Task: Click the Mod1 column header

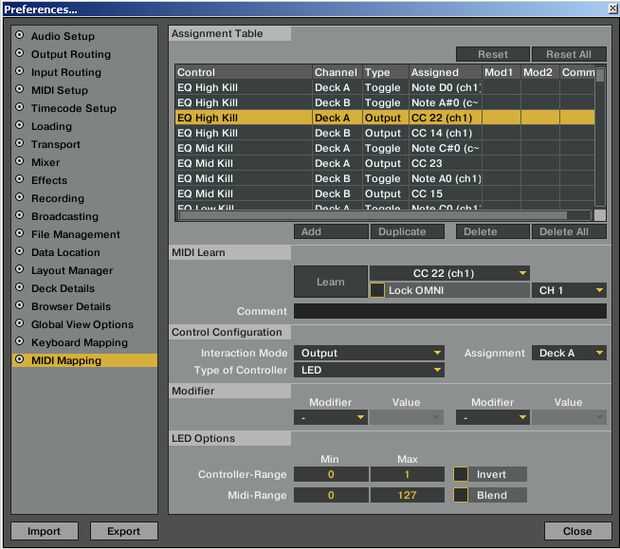Action: point(501,72)
